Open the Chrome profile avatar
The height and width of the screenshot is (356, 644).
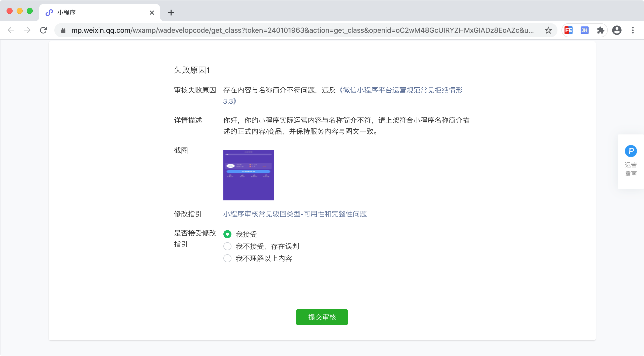coord(617,30)
